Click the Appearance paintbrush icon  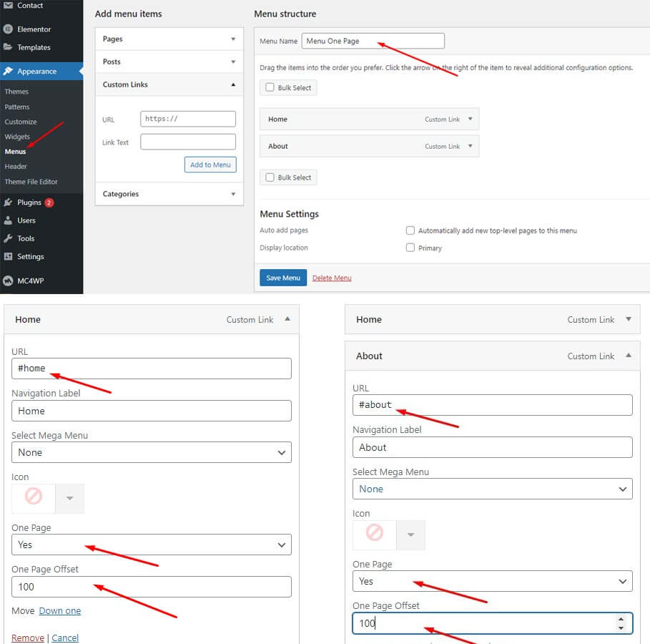(x=8, y=71)
